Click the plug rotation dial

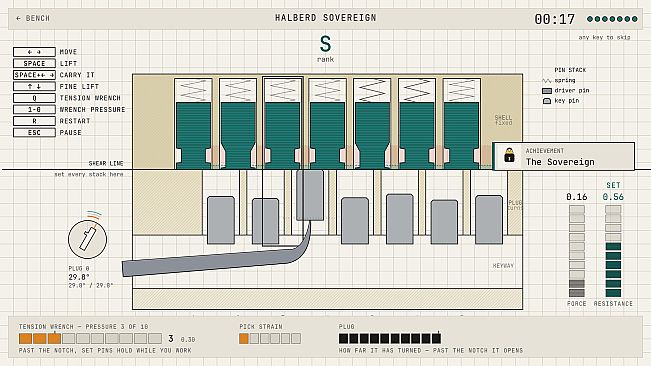88,239
